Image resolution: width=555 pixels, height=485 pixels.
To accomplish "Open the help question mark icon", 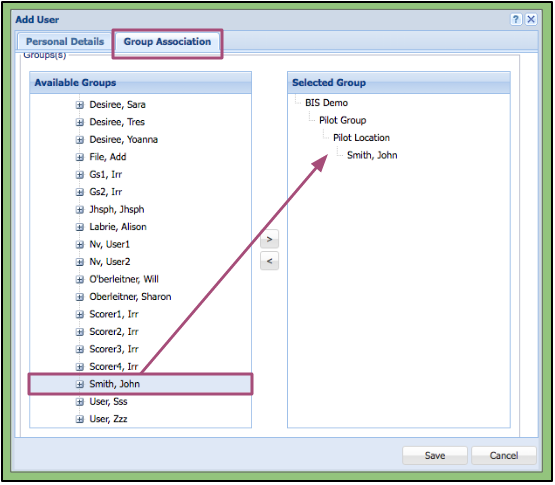I will (x=516, y=19).
